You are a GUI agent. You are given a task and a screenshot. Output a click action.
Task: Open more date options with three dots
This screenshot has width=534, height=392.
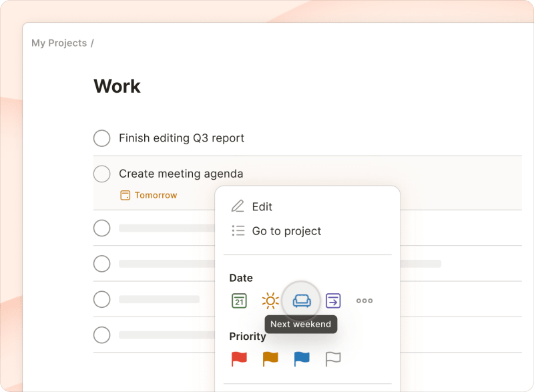(364, 301)
